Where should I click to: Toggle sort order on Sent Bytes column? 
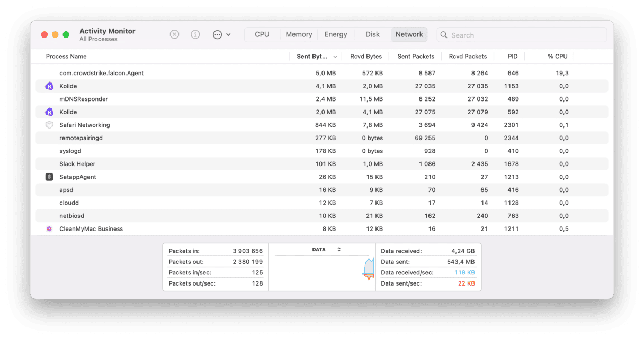(316, 56)
